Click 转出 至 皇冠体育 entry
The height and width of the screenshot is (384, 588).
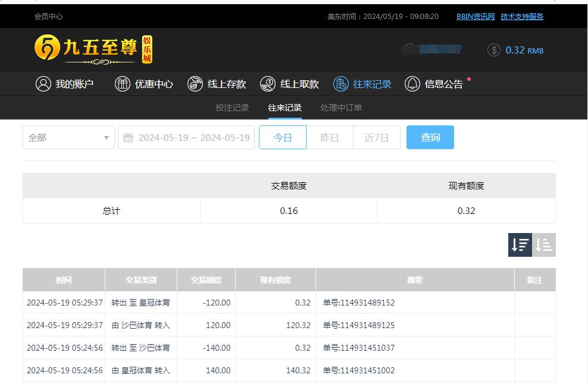tap(140, 303)
